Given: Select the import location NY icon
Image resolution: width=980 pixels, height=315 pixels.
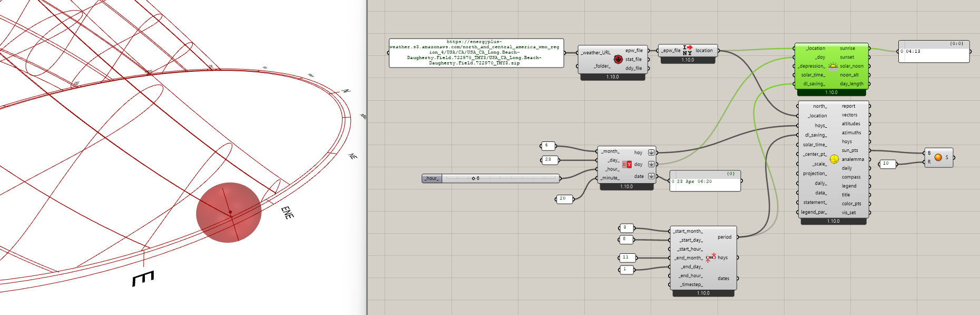Looking at the screenshot, I should [x=688, y=50].
